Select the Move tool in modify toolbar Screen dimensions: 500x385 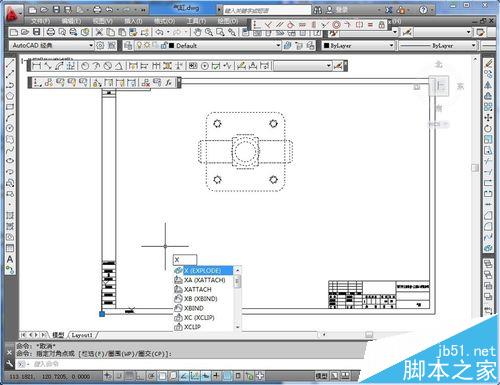(x=488, y=117)
